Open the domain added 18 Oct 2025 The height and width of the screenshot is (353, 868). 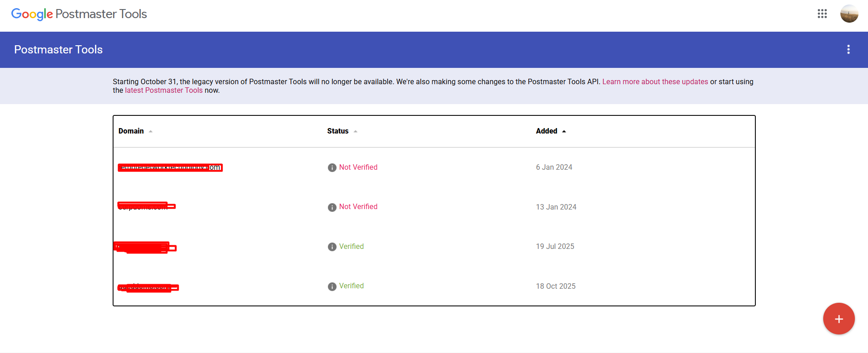click(148, 287)
